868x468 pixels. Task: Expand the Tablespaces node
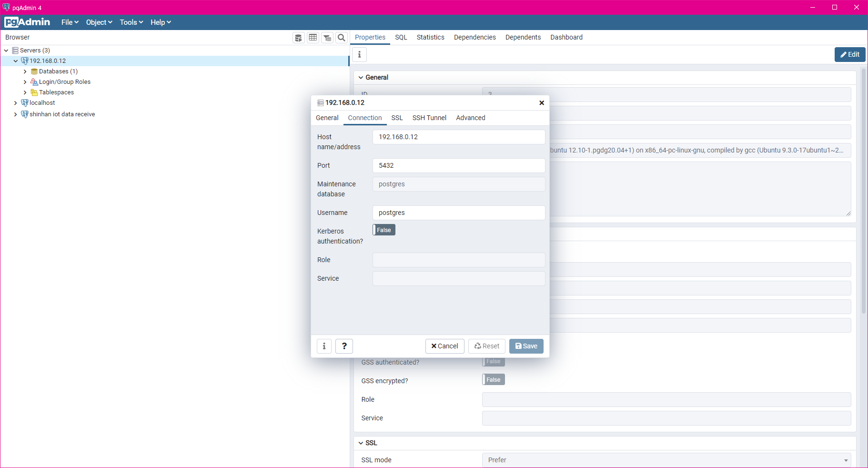(x=25, y=92)
